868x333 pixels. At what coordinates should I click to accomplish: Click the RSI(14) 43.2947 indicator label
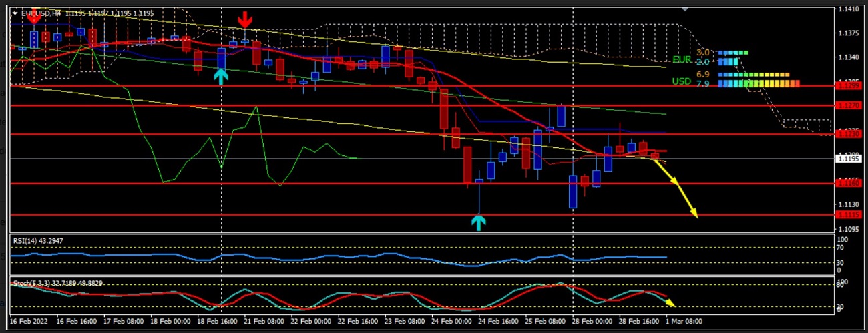pos(38,240)
